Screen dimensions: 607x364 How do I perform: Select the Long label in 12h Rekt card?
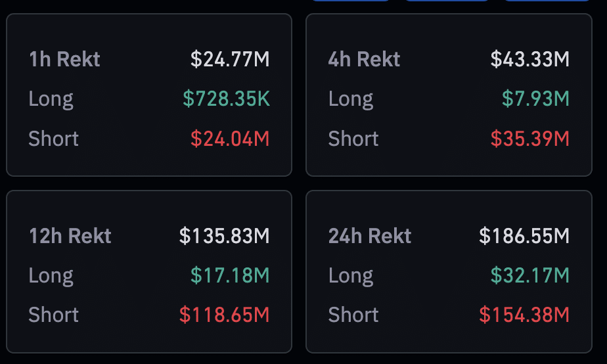(x=51, y=276)
